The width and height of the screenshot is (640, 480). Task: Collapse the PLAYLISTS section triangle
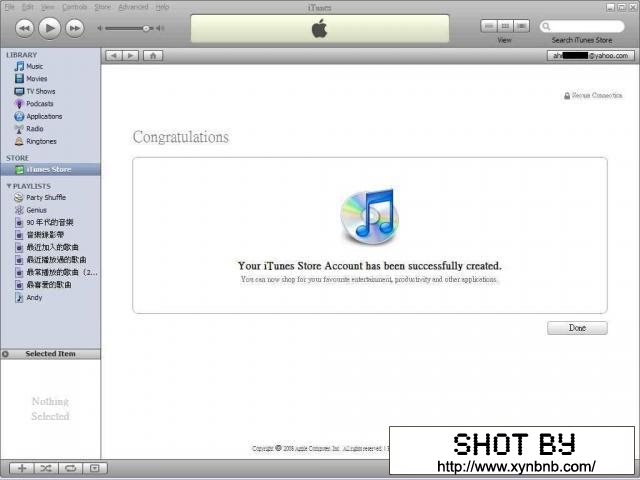click(9, 186)
